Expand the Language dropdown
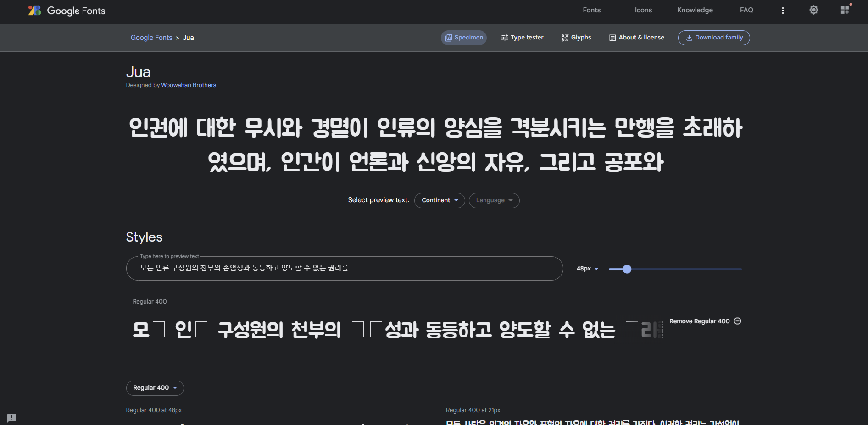The image size is (868, 425). click(494, 200)
